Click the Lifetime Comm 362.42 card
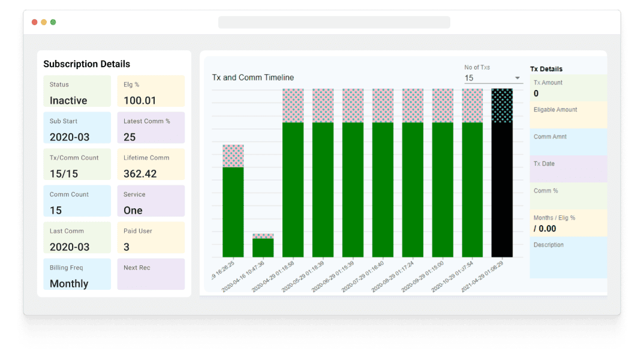The image size is (644, 363). pos(151,164)
